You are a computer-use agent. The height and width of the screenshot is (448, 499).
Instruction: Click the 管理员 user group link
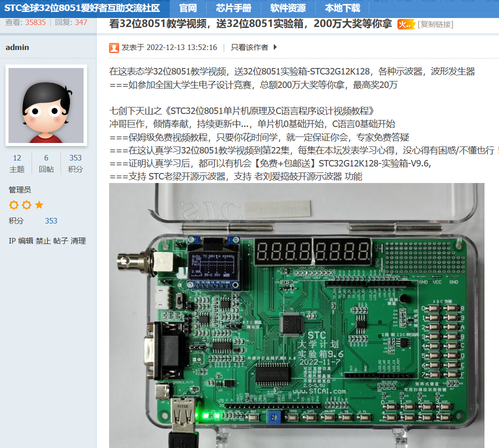20,190
